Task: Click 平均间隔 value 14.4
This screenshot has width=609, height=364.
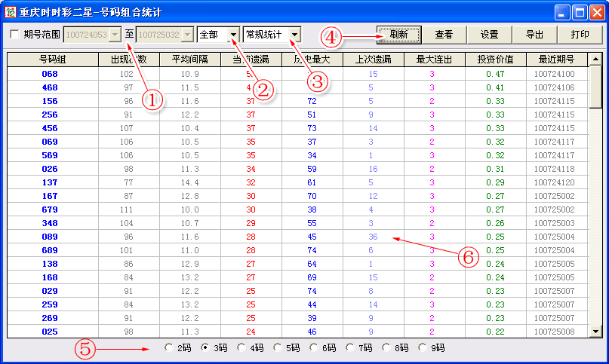Action: point(190,182)
